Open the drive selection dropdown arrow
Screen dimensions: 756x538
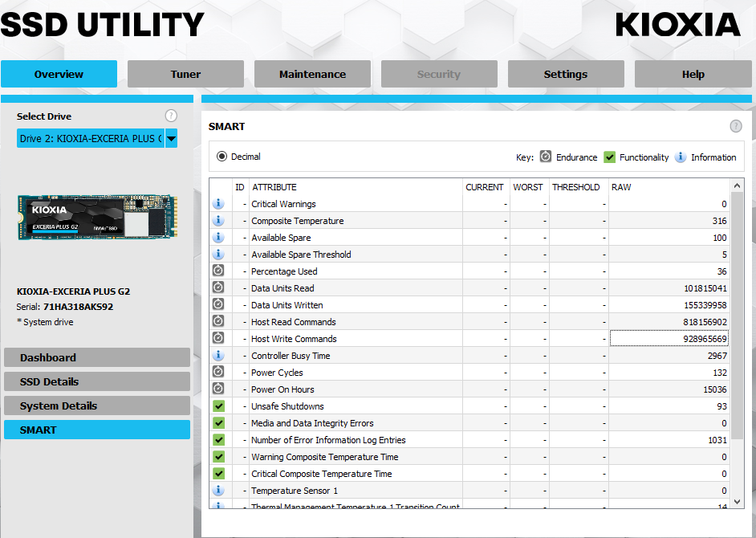pyautogui.click(x=171, y=138)
